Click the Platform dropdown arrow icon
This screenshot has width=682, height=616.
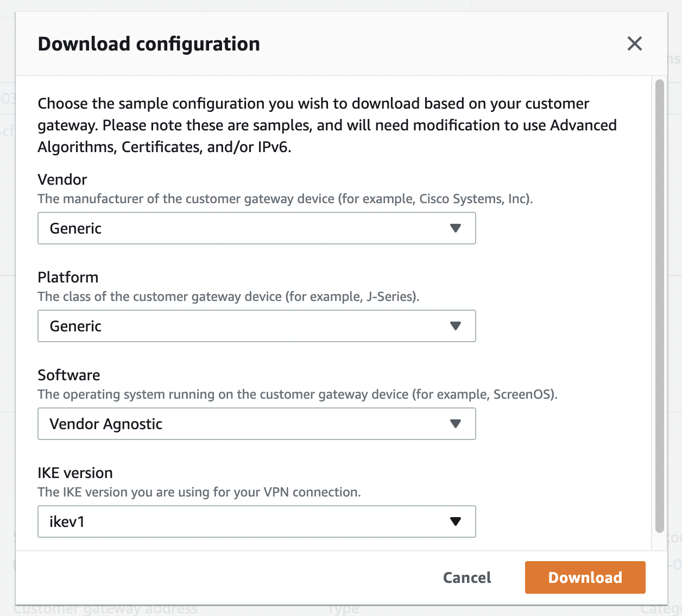click(x=456, y=326)
